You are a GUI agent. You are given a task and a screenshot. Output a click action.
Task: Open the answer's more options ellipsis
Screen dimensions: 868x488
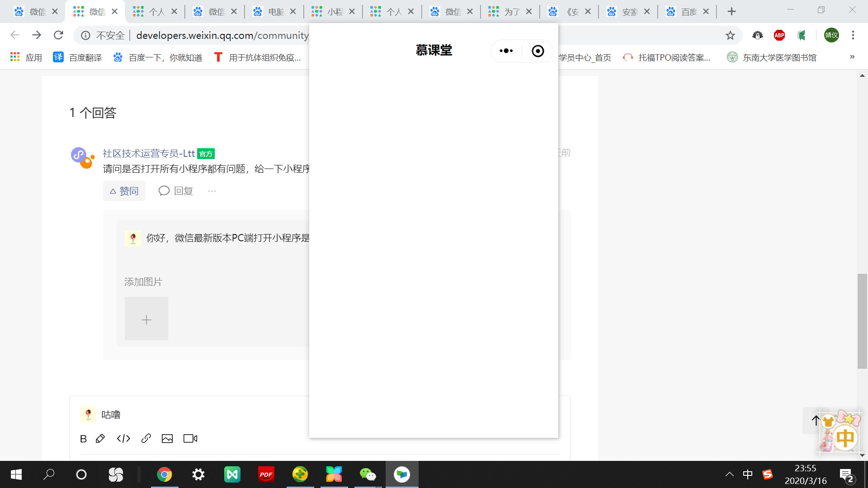(x=212, y=191)
